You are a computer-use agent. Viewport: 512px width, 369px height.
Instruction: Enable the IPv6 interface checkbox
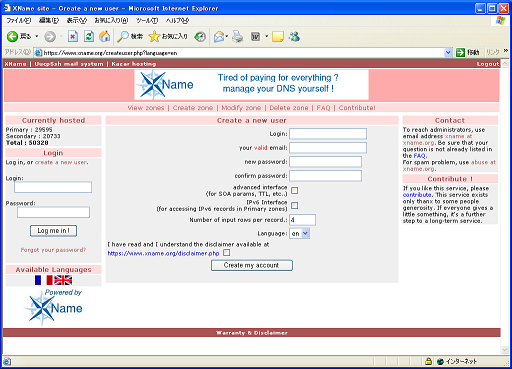click(294, 205)
